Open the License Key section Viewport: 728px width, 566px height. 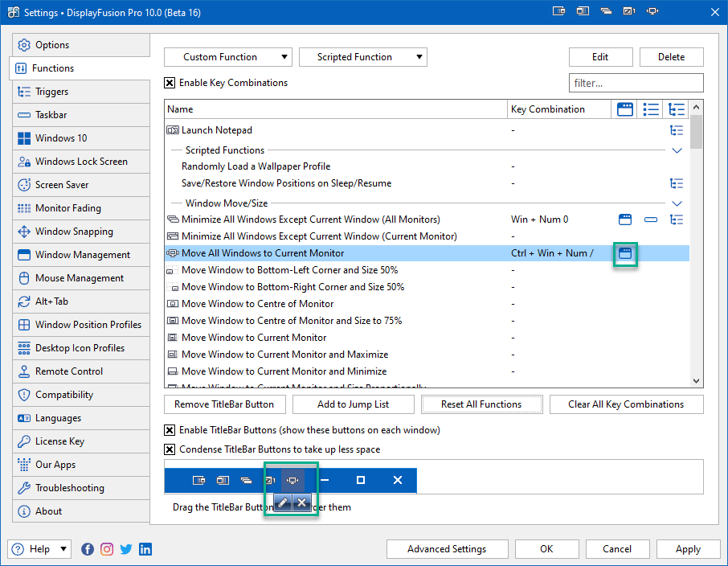[x=81, y=441]
